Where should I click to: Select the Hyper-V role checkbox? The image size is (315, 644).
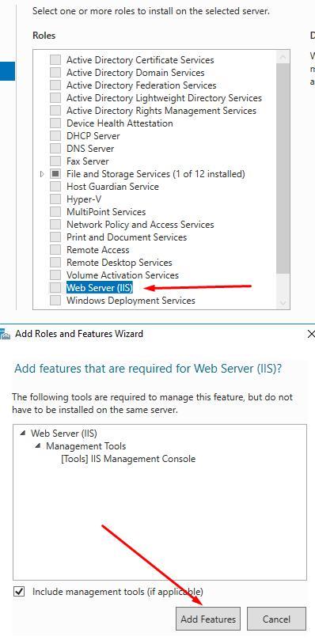tap(55, 199)
